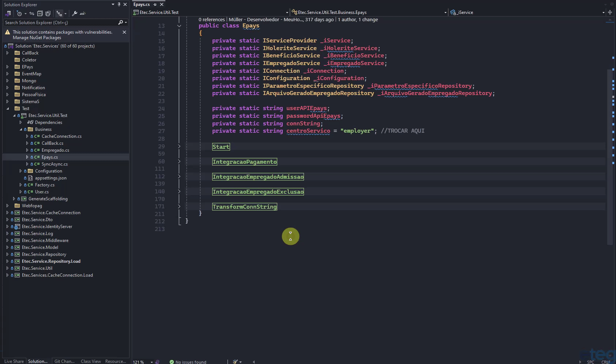The image size is (616, 364).
Task: Click the editor vertical scrollbar
Action: pos(609,157)
